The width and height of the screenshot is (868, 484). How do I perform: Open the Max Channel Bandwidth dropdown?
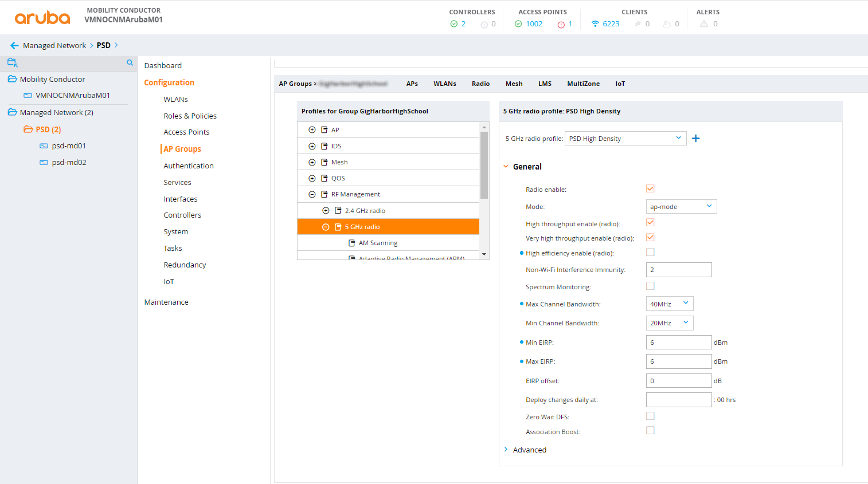[670, 304]
